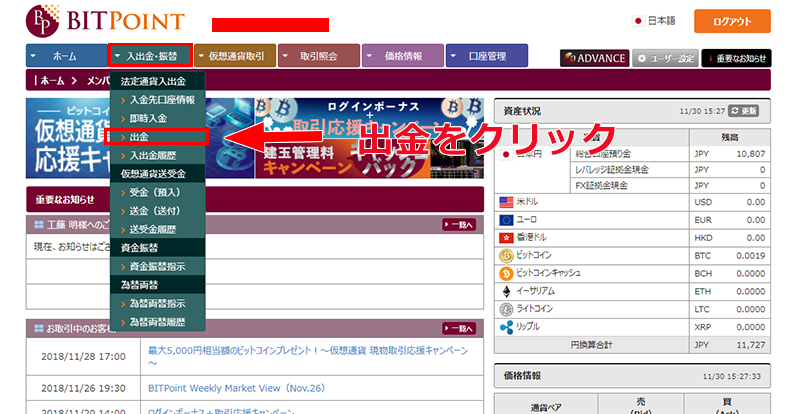Select 即時入金 menu item
Viewport: 800px width, 414px height.
point(158,118)
